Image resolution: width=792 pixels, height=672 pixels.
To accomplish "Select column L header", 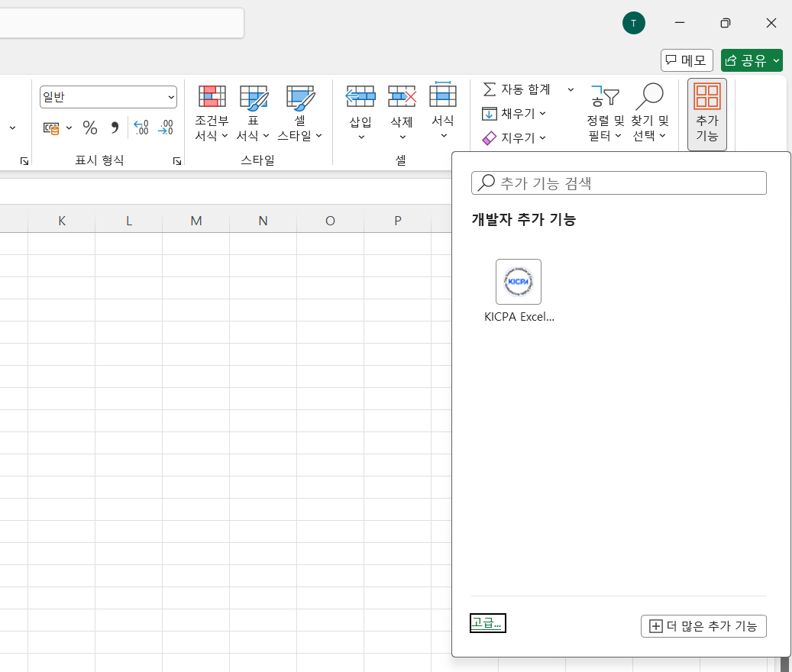I will click(x=129, y=221).
